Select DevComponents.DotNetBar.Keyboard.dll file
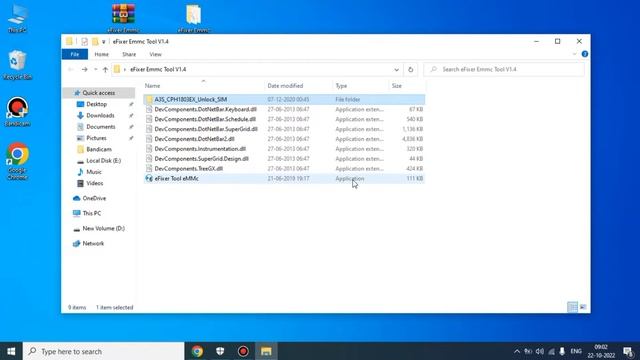This screenshot has height=360, width=640. point(284,109)
